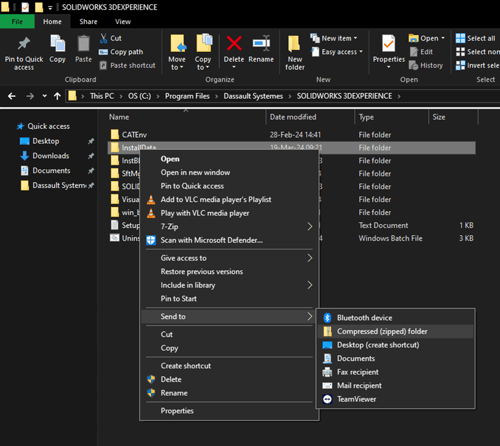
Task: Send to Desktop (create shortcut)
Action: (x=395, y=345)
